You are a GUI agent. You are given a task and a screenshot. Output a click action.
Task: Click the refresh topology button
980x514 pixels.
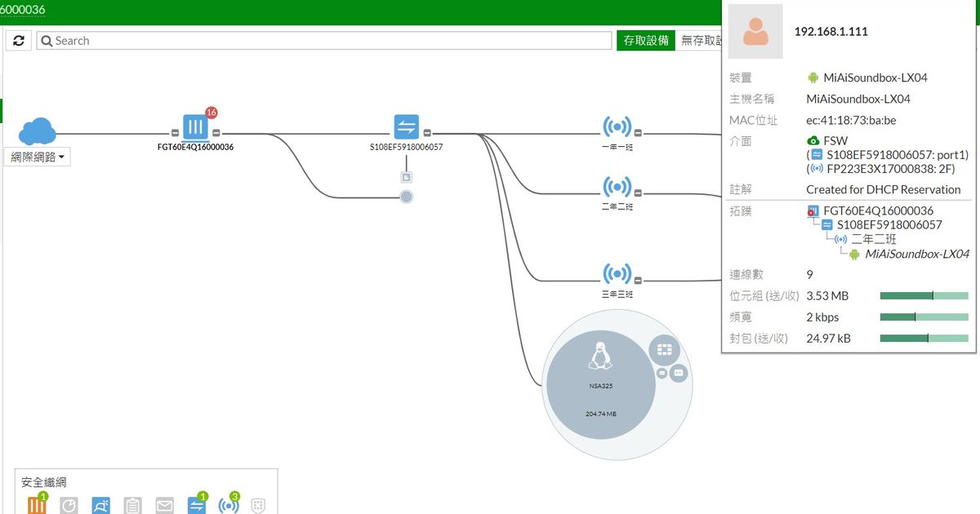click(19, 41)
